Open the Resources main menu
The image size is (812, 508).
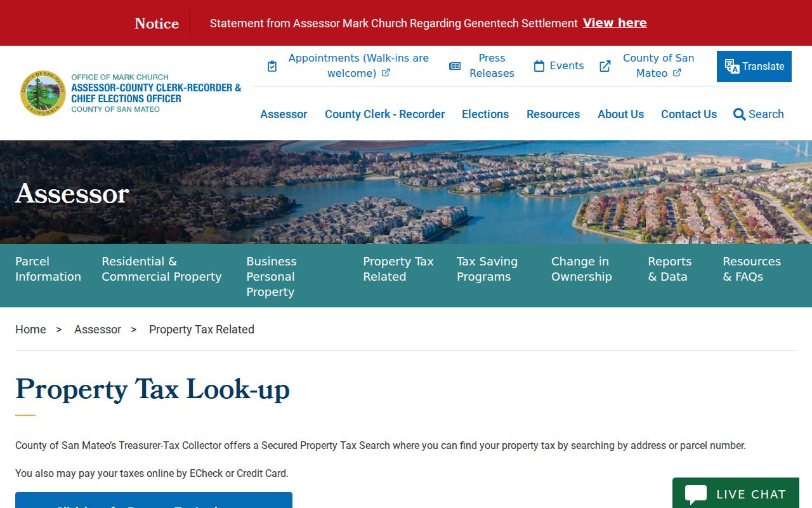click(x=553, y=114)
